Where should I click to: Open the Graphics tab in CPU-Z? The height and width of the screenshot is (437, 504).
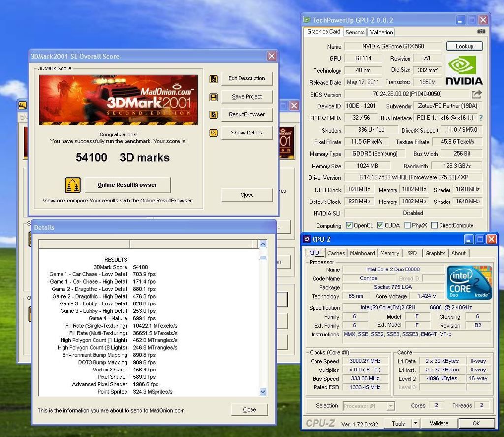click(435, 253)
